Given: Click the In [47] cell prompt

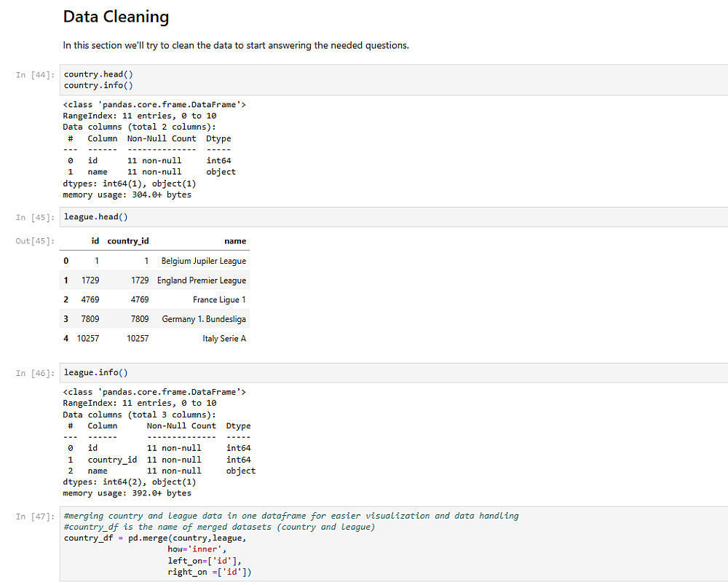Looking at the screenshot, I should [x=34, y=517].
